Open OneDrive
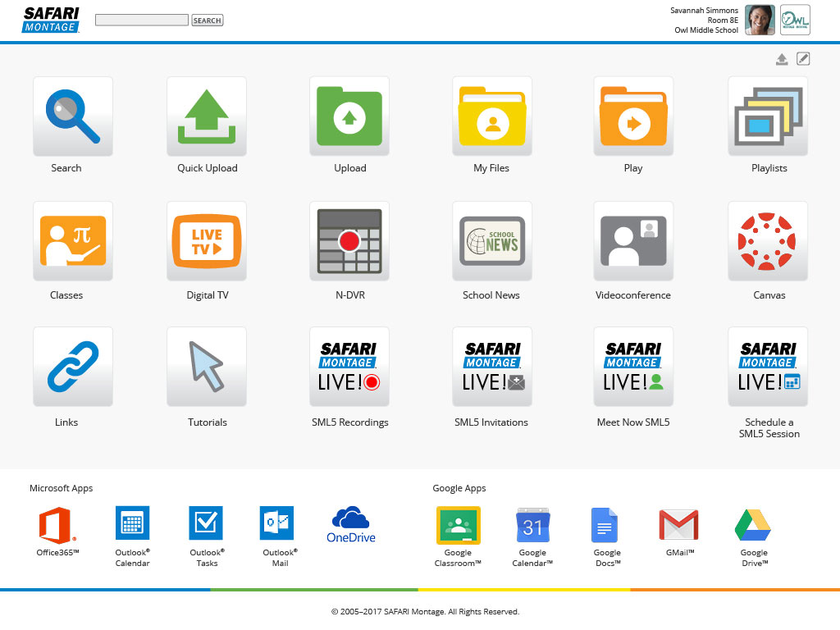Viewport: 840px width, 630px height. (x=351, y=524)
